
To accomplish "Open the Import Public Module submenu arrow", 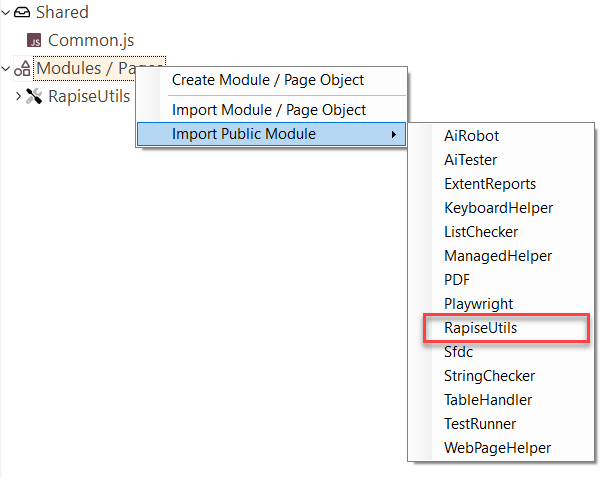I will (393, 134).
